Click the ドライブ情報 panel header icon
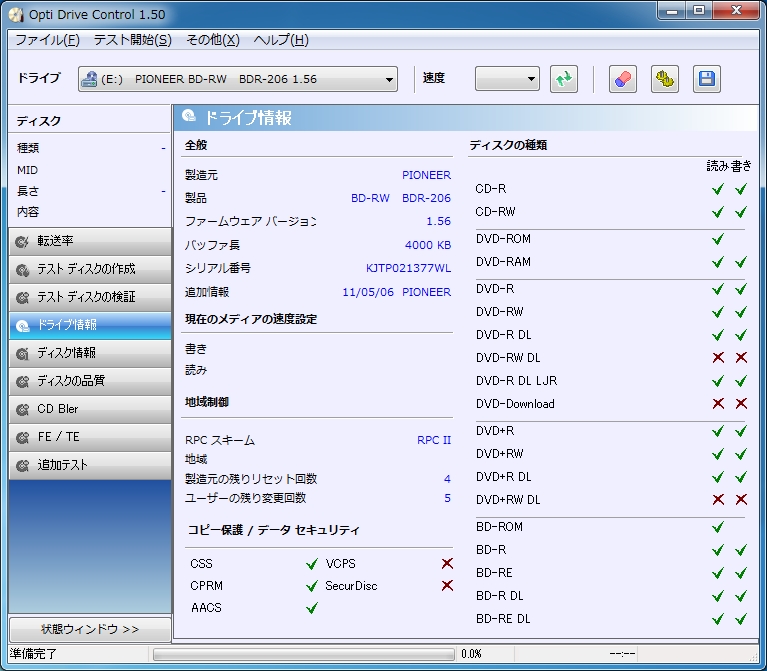 [x=189, y=116]
